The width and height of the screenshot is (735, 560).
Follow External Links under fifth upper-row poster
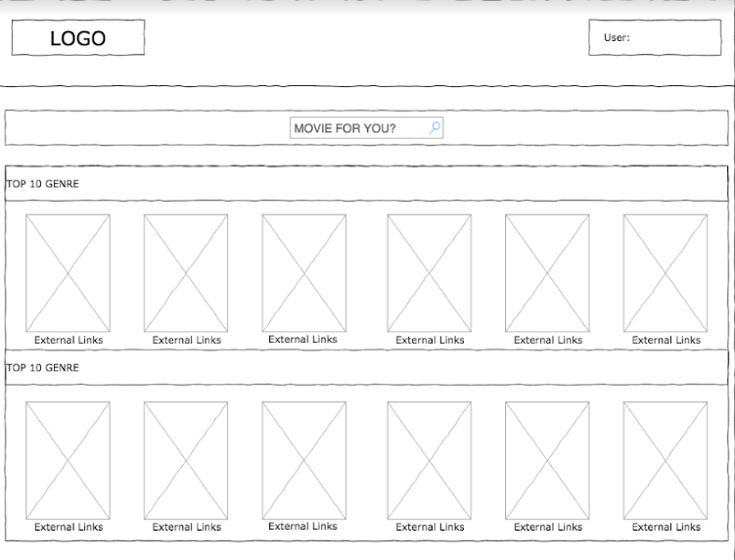[548, 340]
